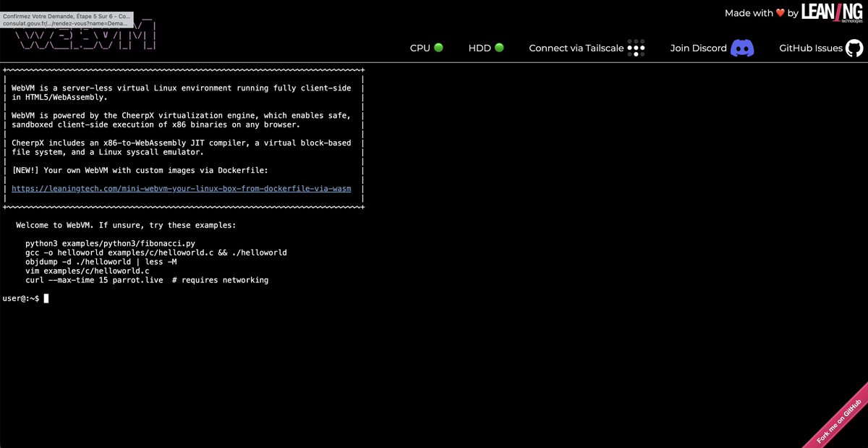Click the "[NEW!] Your own WebVM" line
The height and width of the screenshot is (448, 868).
pos(140,170)
